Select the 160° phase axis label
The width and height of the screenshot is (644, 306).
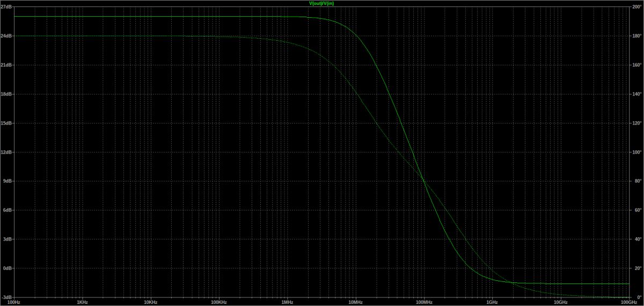click(638, 65)
